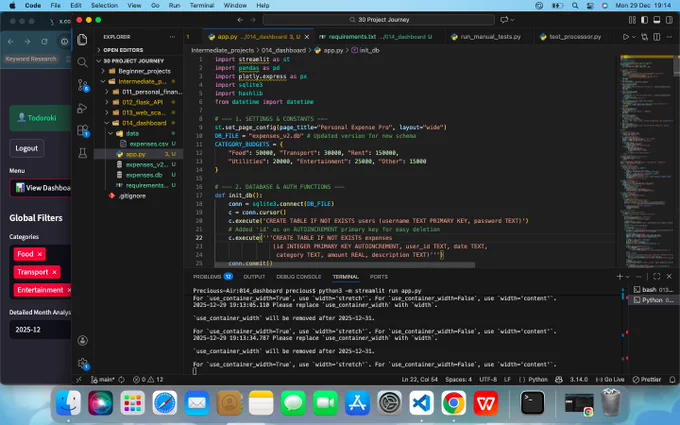
Task: Click the code minimap beside the editor
Action: point(644,160)
